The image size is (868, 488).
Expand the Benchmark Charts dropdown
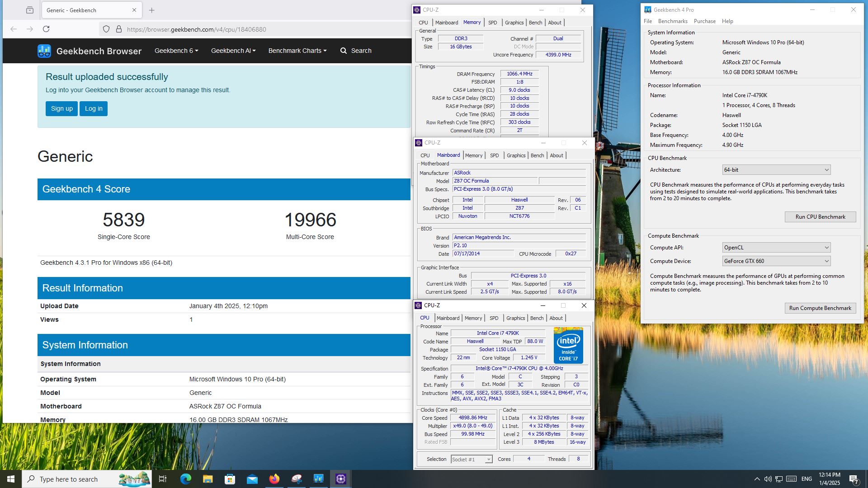pyautogui.click(x=297, y=51)
